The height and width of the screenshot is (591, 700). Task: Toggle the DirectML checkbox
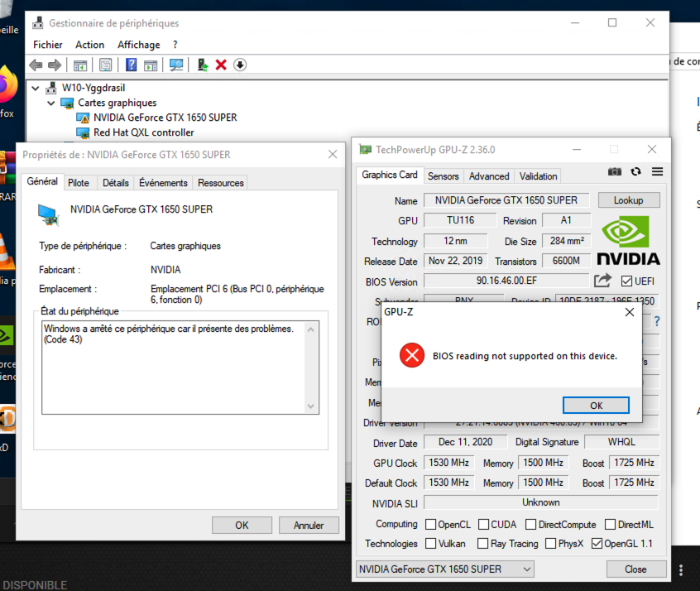pos(611,525)
